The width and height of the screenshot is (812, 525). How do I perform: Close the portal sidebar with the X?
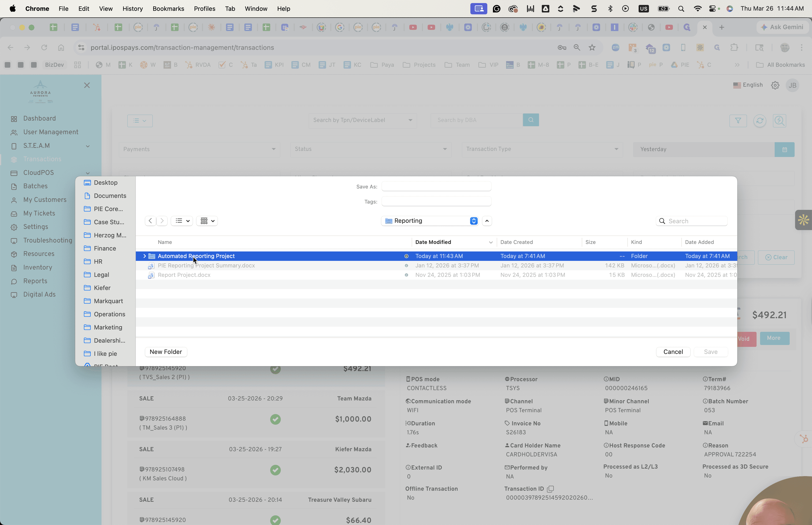tap(87, 85)
